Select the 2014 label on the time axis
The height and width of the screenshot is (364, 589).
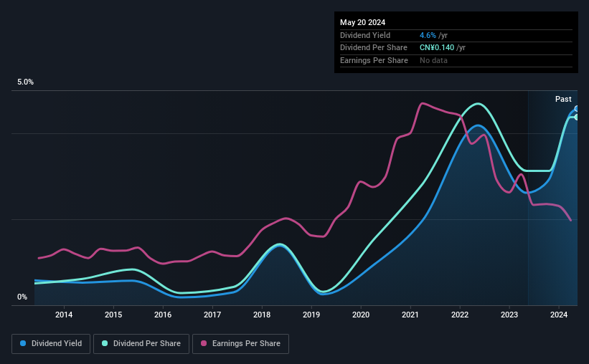(64, 315)
